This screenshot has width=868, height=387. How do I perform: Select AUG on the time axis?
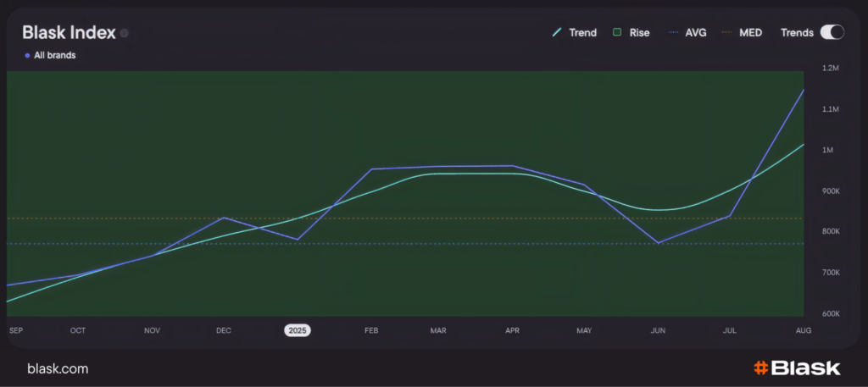pyautogui.click(x=803, y=330)
